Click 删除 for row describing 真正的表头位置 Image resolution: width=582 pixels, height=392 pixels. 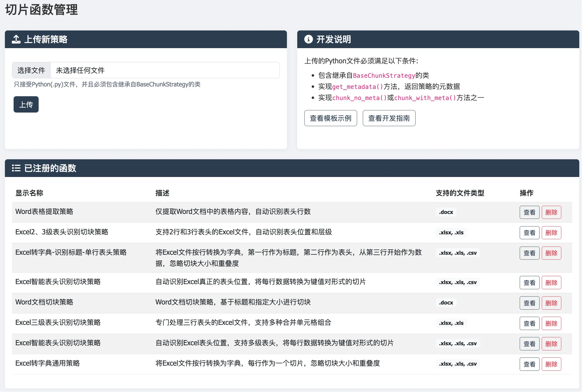tap(551, 283)
